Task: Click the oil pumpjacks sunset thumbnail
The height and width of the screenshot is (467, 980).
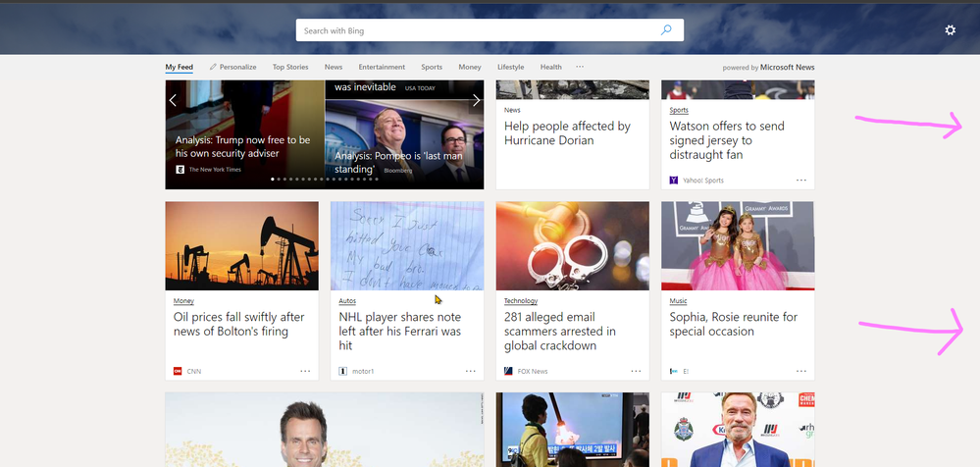Action: tap(242, 245)
